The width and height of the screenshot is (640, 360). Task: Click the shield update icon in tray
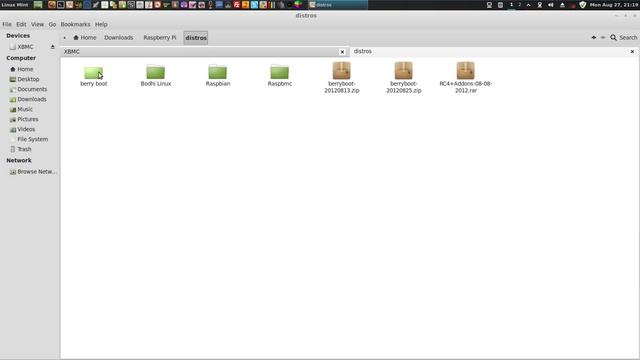(582, 5)
